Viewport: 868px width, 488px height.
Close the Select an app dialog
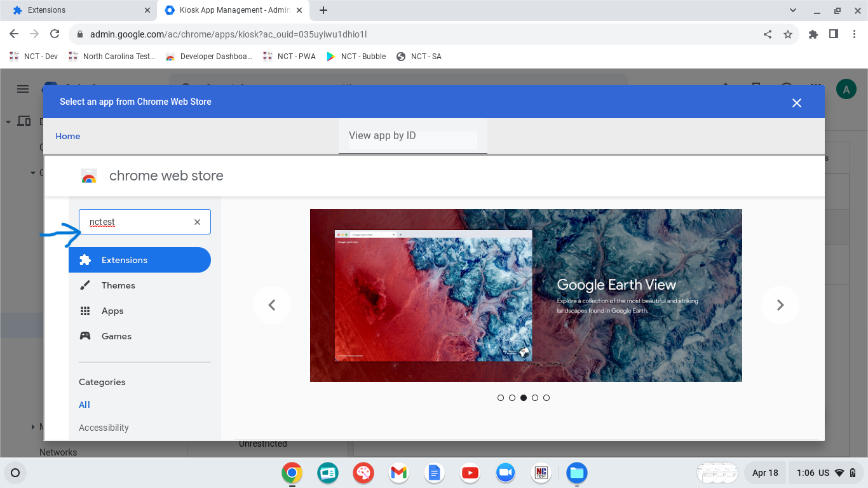[797, 103]
